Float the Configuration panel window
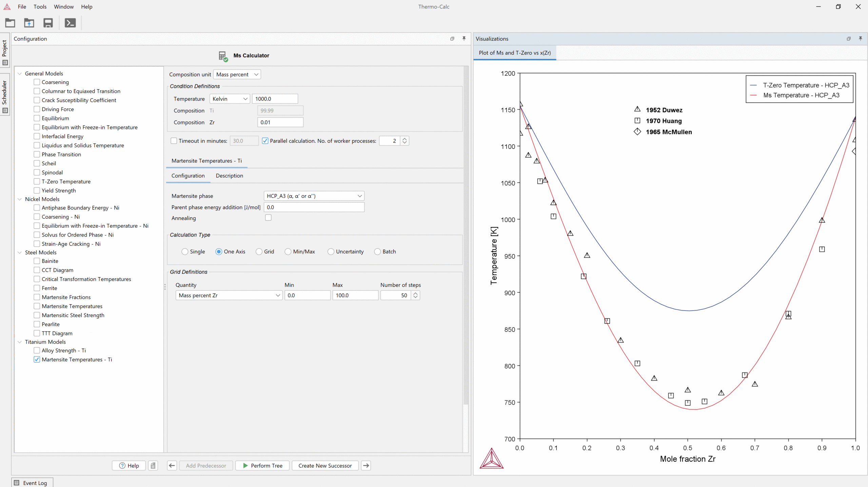 tap(452, 39)
